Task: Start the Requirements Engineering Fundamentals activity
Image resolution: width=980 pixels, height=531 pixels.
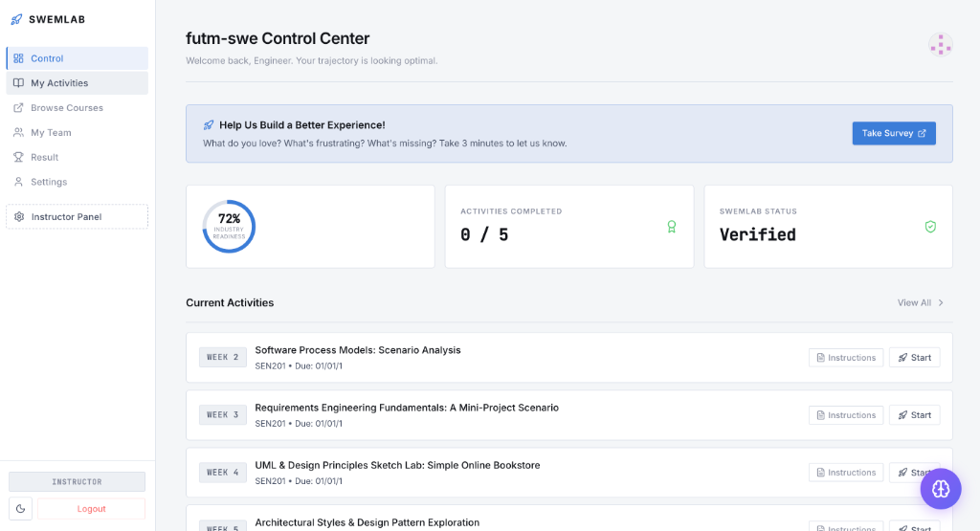Action: [914, 415]
